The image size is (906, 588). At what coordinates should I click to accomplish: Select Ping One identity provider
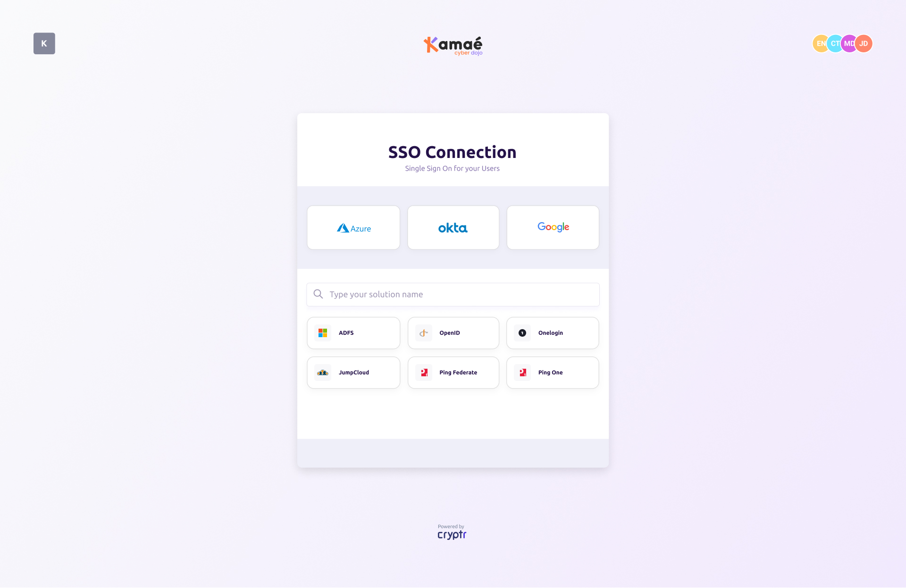click(x=553, y=372)
